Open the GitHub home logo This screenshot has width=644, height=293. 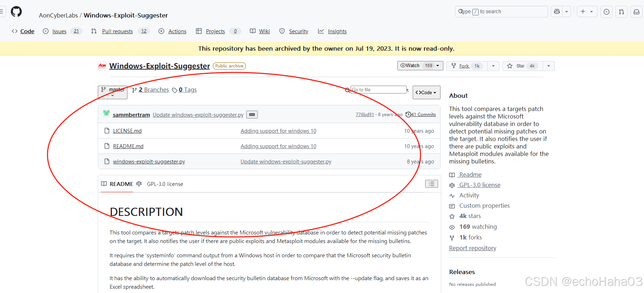(x=16, y=11)
